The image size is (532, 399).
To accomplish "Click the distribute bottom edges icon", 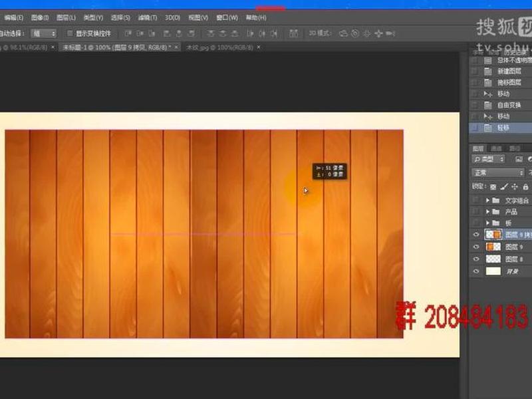I will (x=235, y=33).
